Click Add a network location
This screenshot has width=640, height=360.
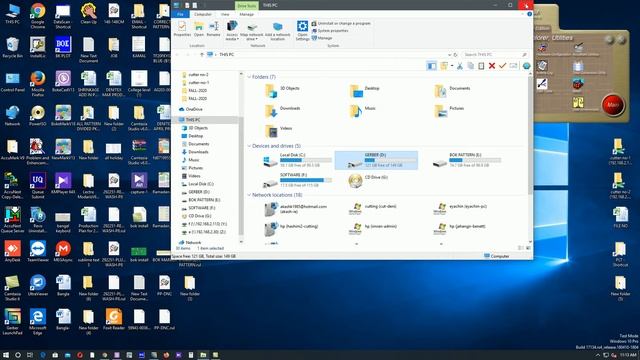[278, 31]
